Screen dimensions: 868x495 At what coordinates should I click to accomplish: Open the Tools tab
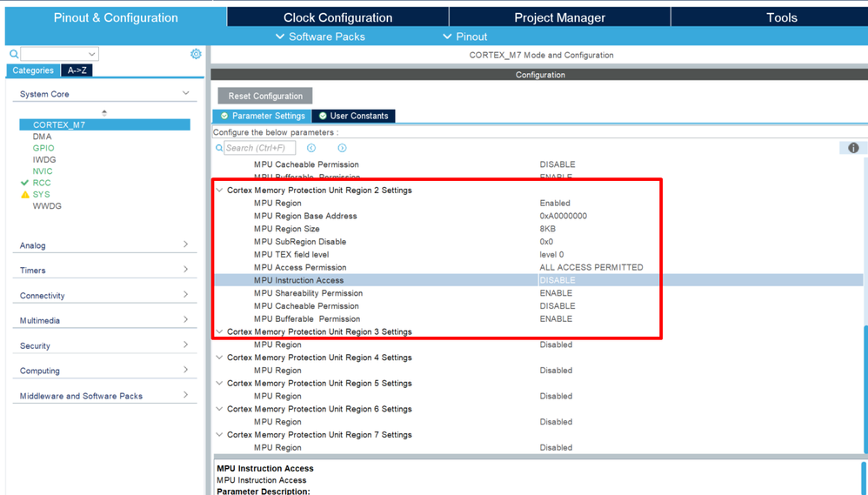coord(782,17)
